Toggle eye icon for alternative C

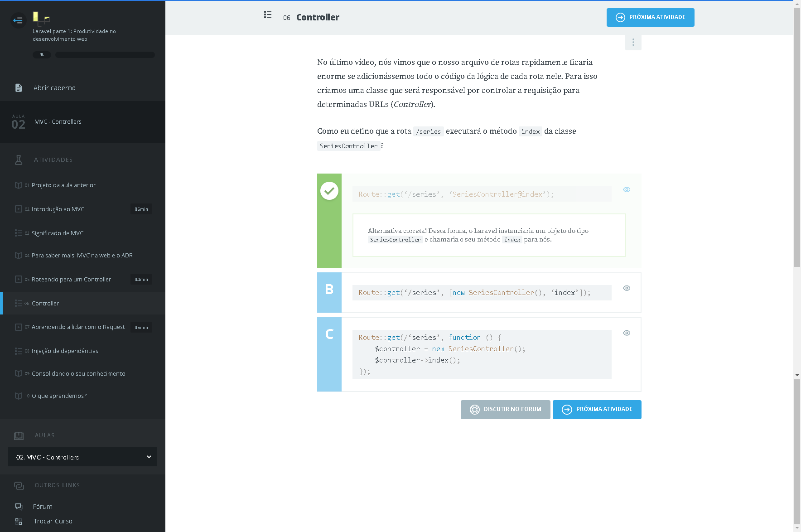click(627, 333)
